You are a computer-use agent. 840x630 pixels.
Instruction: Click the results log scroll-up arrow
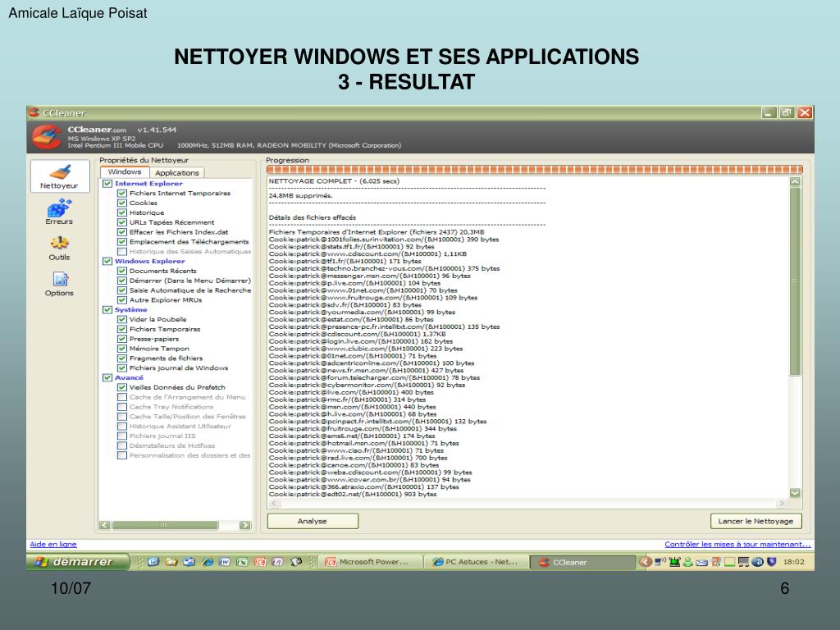point(795,182)
